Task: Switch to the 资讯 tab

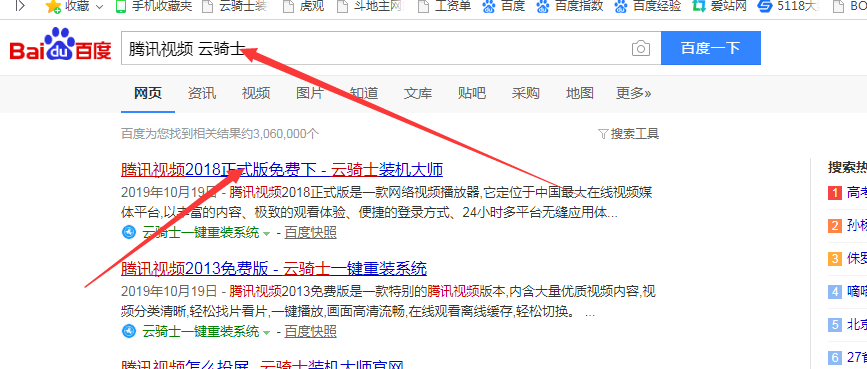Action: [x=202, y=93]
